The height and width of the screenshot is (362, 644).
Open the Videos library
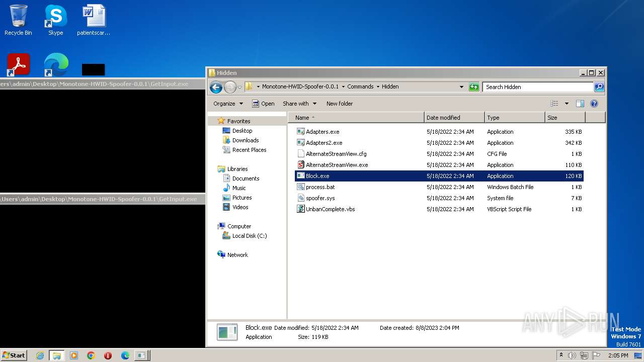(x=240, y=207)
